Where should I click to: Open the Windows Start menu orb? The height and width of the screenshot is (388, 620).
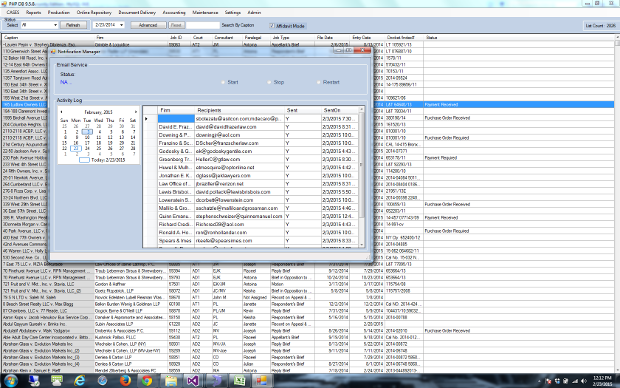pos(11,381)
